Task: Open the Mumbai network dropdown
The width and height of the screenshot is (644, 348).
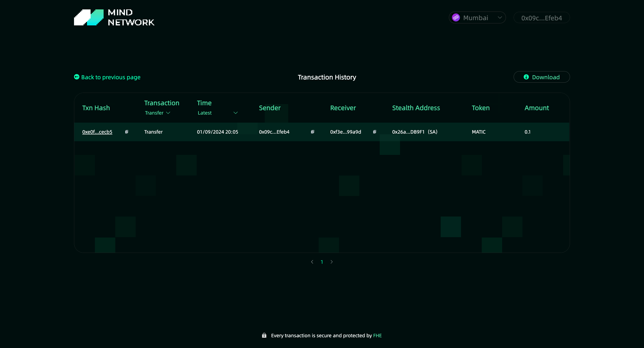Action: (477, 17)
